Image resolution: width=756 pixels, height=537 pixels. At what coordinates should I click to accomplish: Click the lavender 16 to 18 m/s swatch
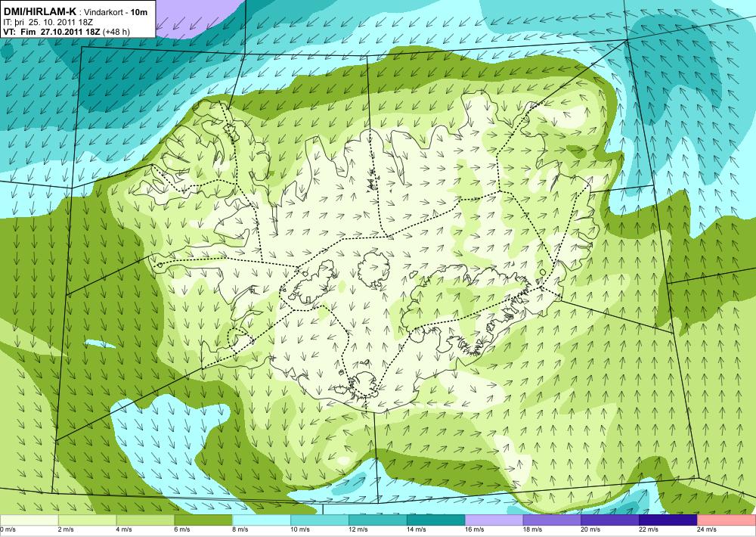point(494,520)
